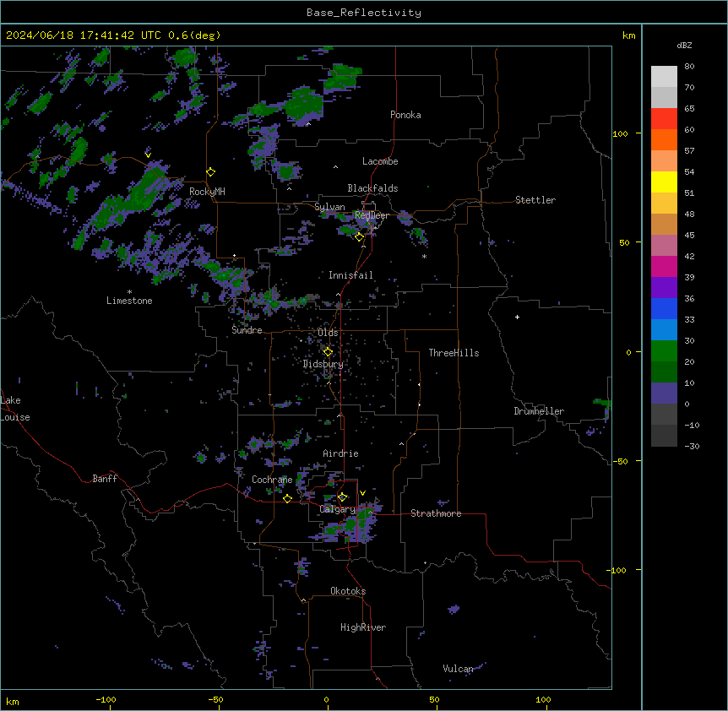
Task: Click the Calgary city label
Action: 338,509
